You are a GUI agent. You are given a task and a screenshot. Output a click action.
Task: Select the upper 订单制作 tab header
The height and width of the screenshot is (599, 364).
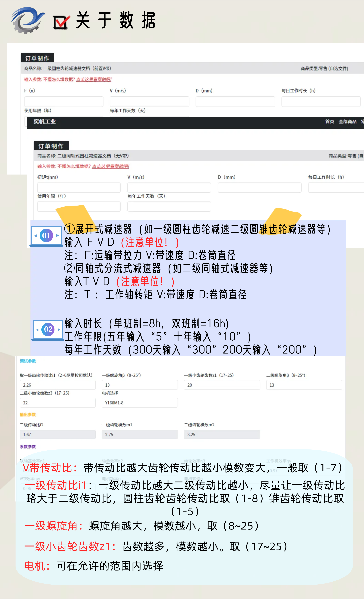[x=37, y=58]
